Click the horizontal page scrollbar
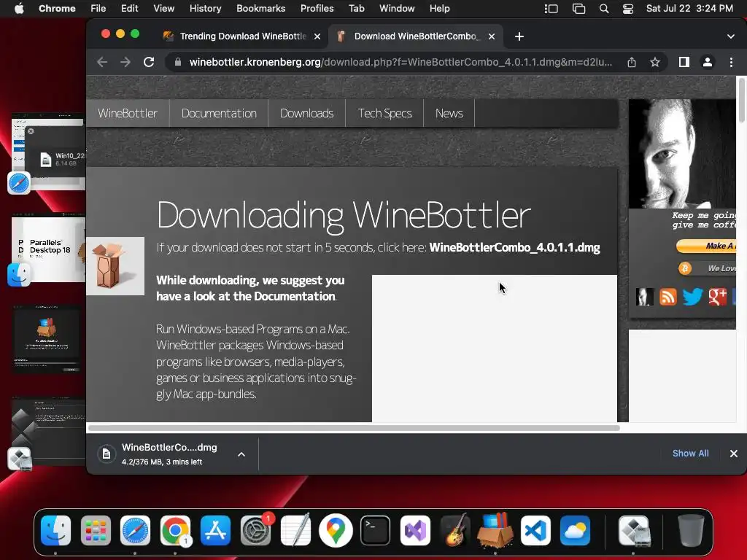747x560 pixels. [x=354, y=427]
